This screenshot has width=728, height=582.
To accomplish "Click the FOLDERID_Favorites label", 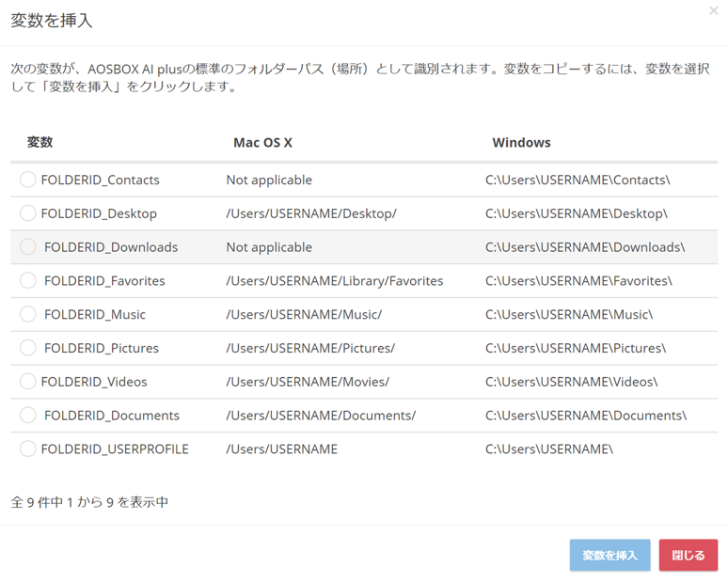I will (104, 281).
